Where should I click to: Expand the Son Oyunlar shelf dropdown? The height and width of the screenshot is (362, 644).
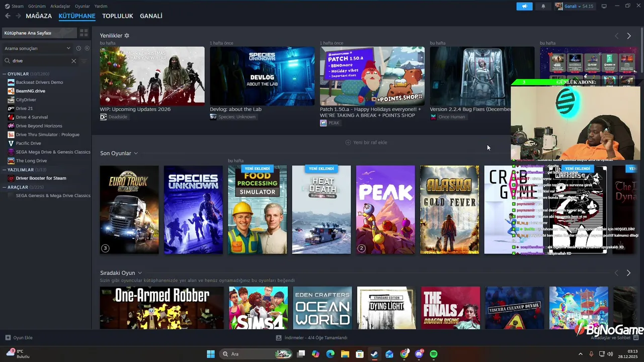[136, 153]
